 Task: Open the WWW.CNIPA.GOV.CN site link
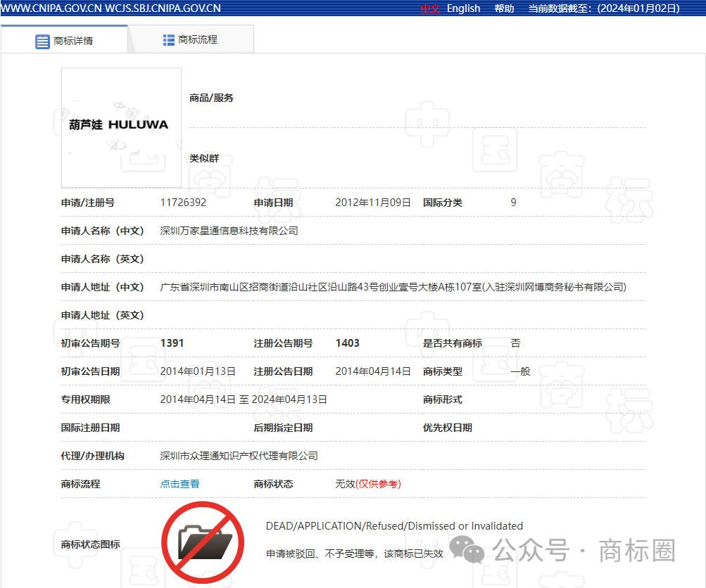[x=51, y=8]
